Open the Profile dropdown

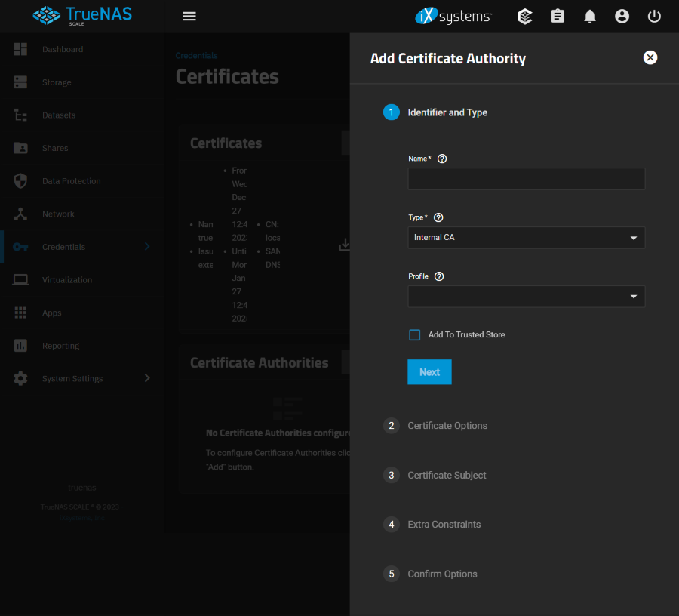526,297
